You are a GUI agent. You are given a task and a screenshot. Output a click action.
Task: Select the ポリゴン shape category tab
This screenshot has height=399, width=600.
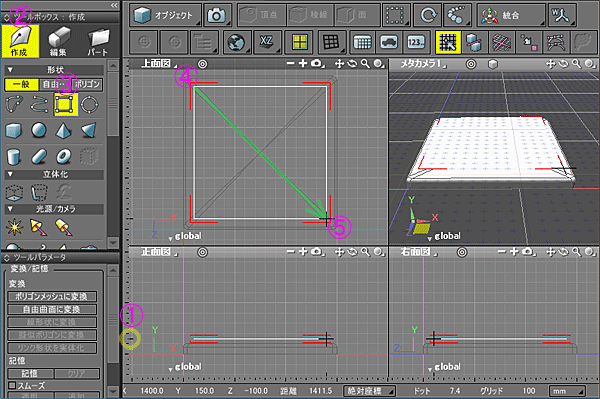coord(88,84)
